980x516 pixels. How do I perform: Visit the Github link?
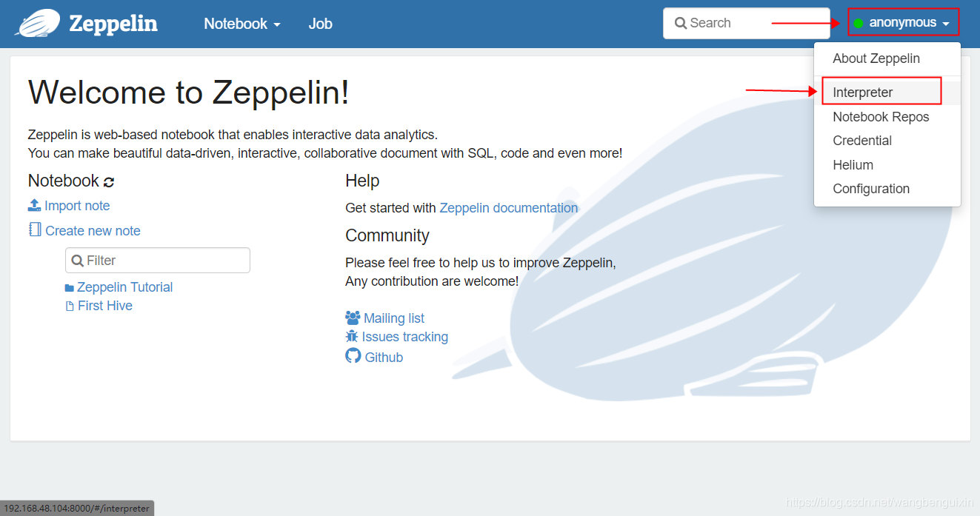tap(384, 357)
